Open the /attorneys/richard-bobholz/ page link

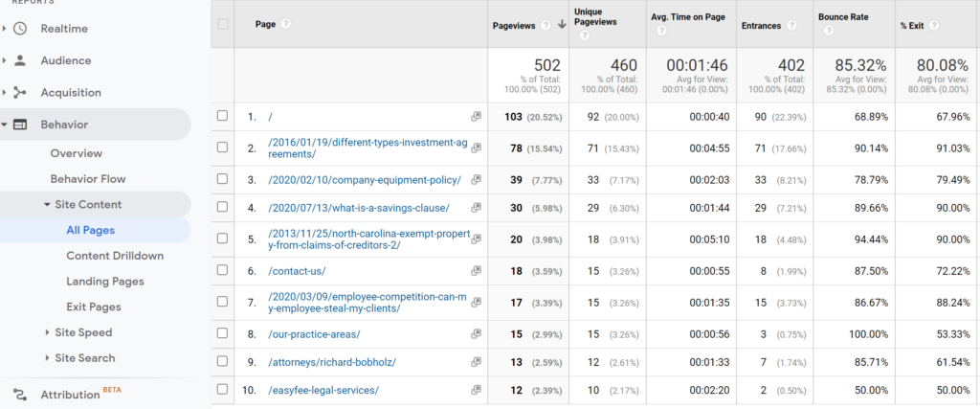click(x=332, y=362)
